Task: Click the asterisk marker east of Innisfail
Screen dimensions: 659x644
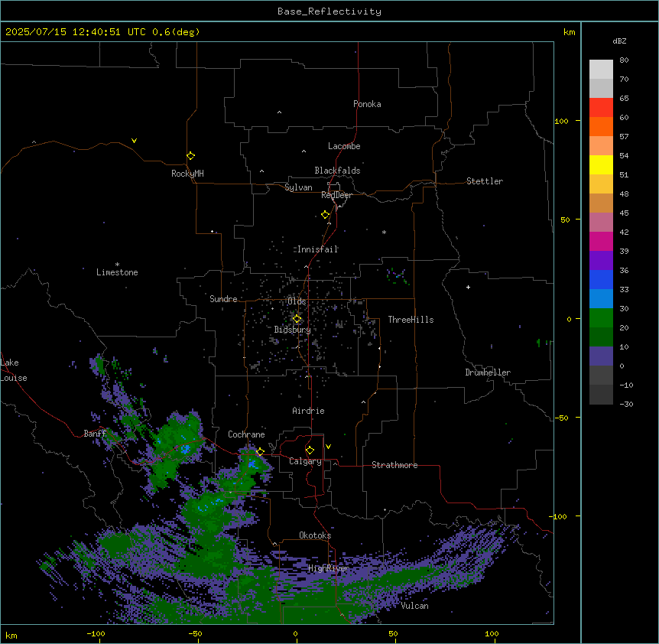Action: pos(384,232)
